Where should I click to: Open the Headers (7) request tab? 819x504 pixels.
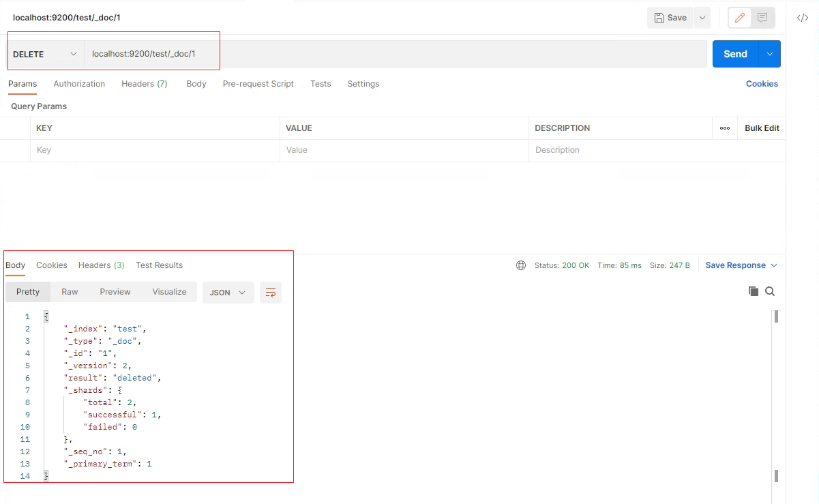pyautogui.click(x=145, y=84)
